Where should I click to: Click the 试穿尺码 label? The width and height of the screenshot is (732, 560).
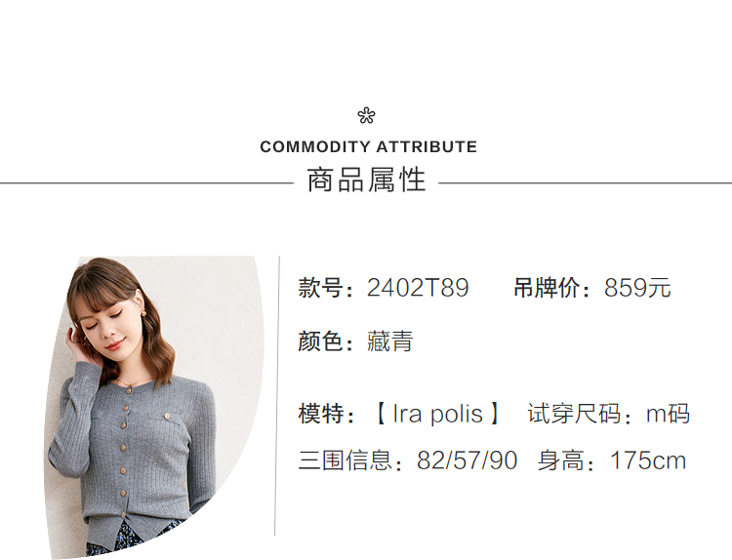click(x=574, y=414)
